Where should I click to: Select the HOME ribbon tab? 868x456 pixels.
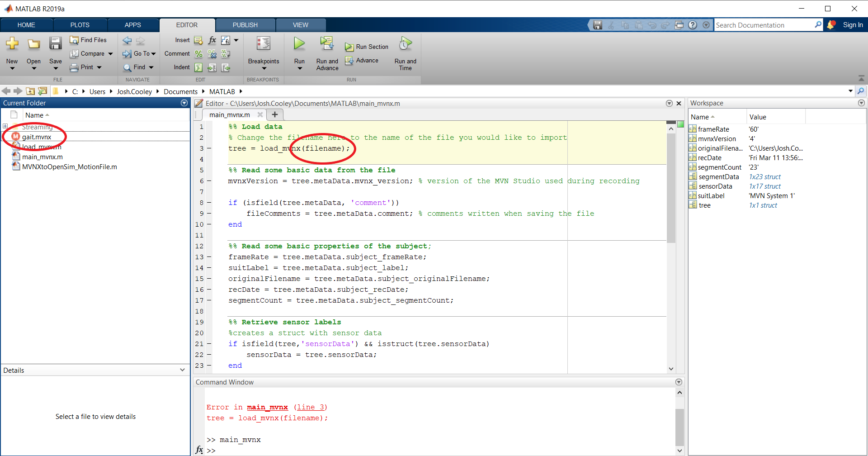pos(26,25)
